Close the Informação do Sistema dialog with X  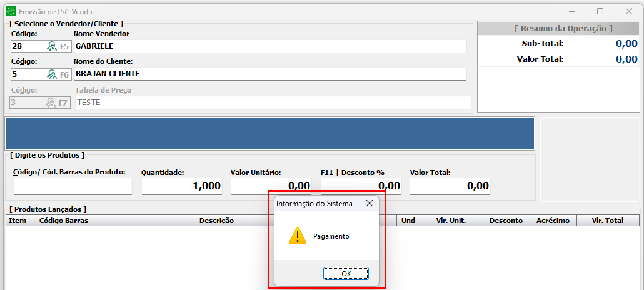[370, 204]
